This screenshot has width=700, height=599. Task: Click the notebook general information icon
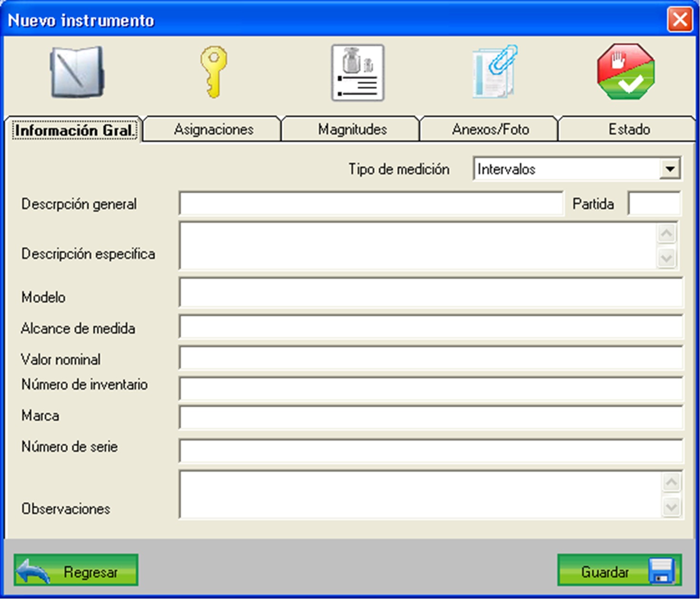pos(77,72)
